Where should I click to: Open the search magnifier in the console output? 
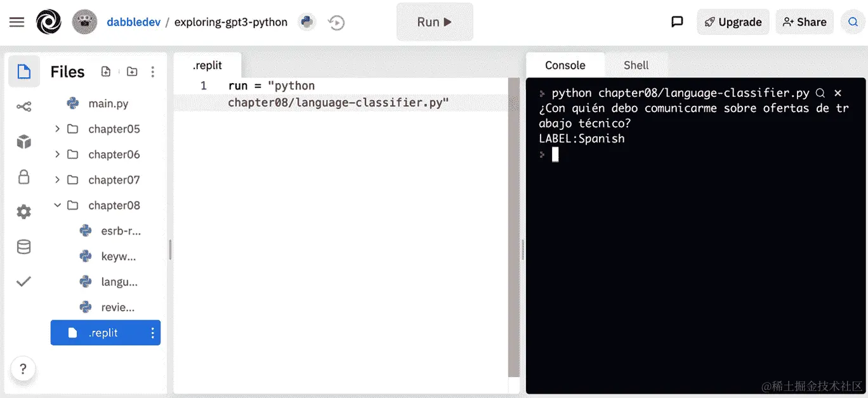(820, 93)
